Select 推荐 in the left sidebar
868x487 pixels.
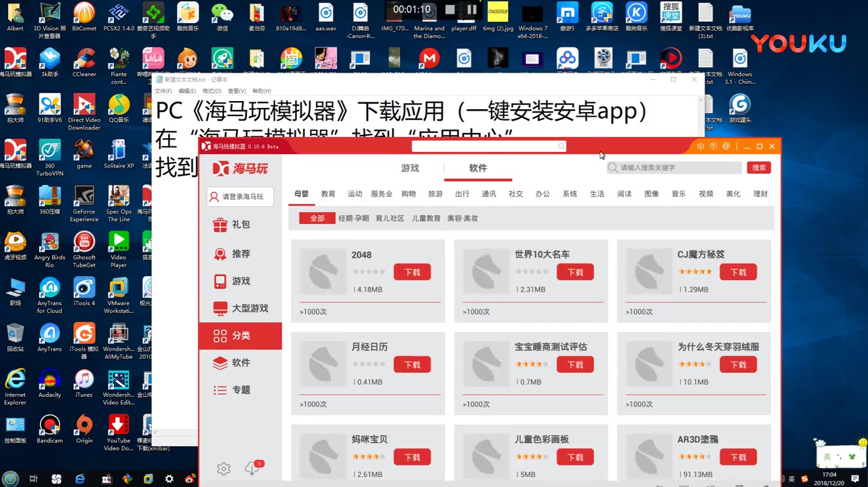(240, 254)
